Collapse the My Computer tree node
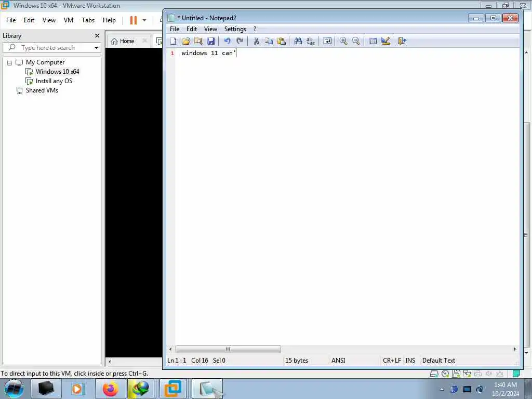Screen dimensions: 532x399 click(x=9, y=62)
